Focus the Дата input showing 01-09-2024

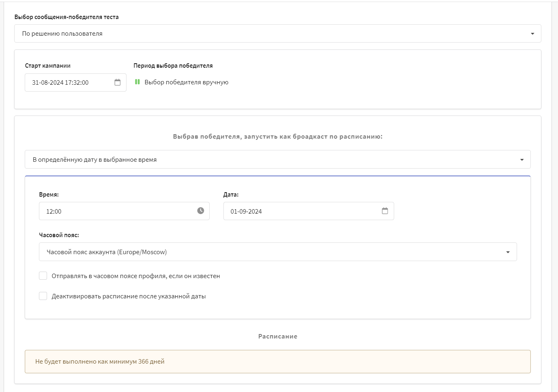pos(309,211)
